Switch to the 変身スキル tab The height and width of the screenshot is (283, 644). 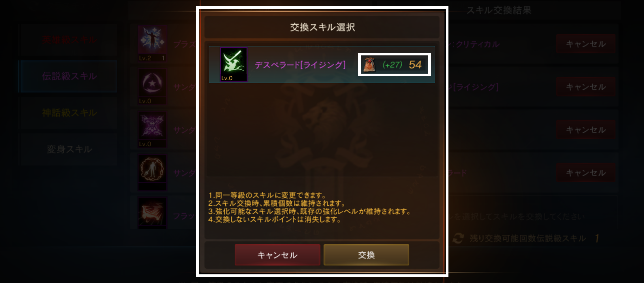coord(69,149)
